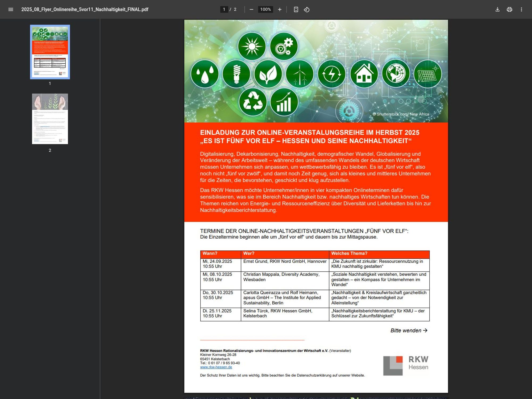Click the telephone number line
Viewport: 532px width, 399px height.
220,363
